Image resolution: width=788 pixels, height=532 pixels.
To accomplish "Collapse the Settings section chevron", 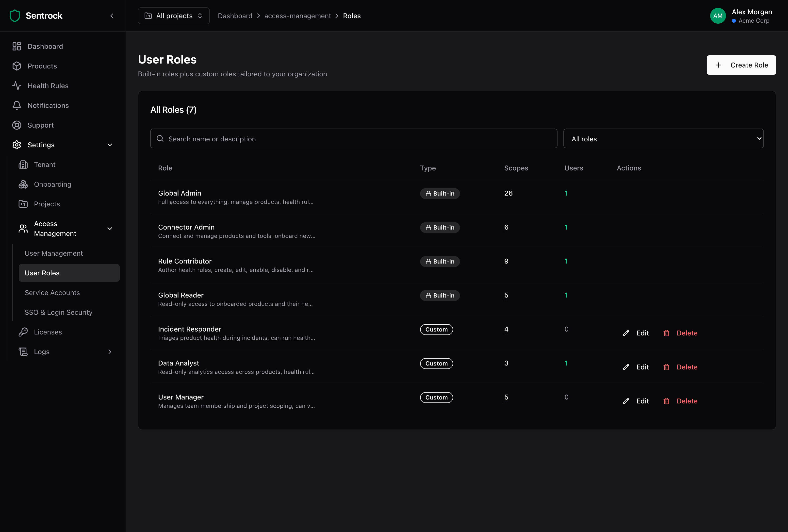I will click(x=110, y=145).
